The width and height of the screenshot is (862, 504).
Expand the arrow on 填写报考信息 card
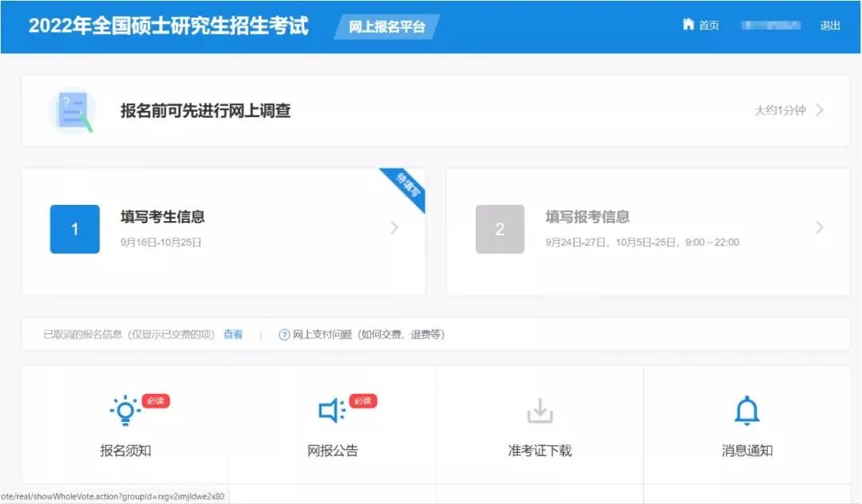pyautogui.click(x=820, y=228)
